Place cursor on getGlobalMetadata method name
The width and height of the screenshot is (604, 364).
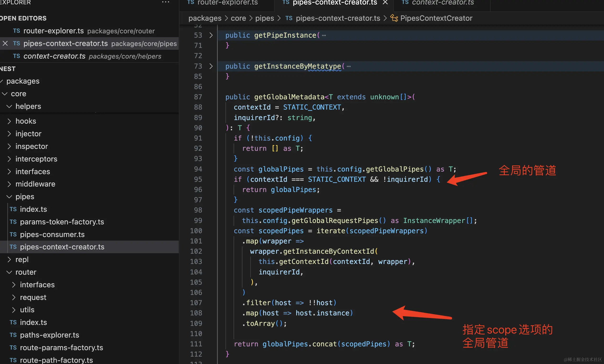289,97
